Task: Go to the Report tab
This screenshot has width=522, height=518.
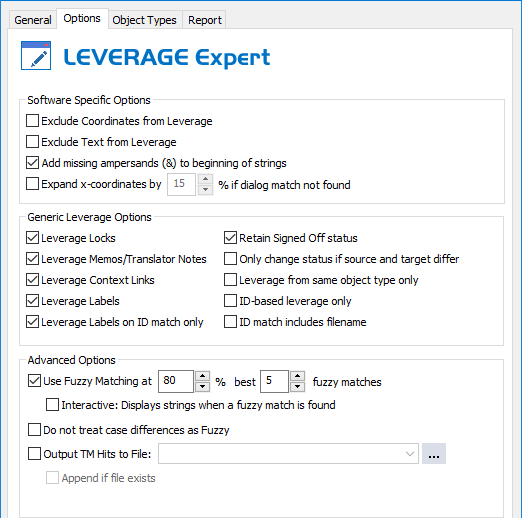Action: 204,20
